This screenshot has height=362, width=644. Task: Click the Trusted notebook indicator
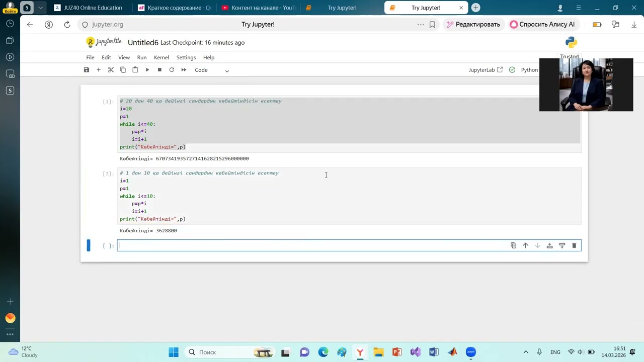(x=570, y=57)
